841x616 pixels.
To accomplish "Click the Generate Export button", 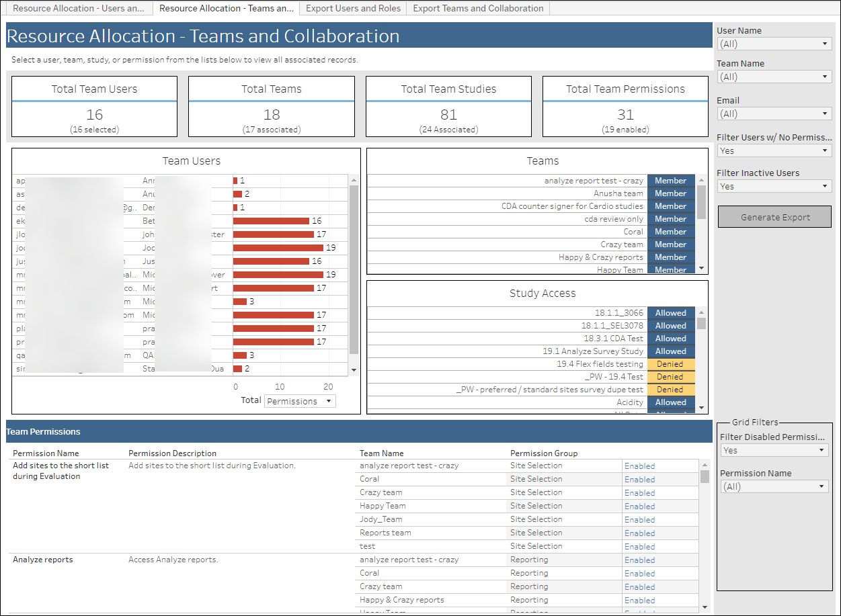I will point(774,216).
